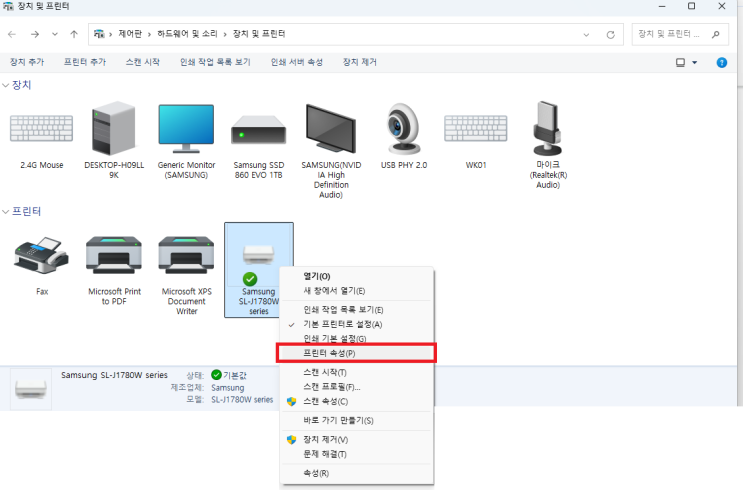Click toolbar button 스캔 시작
743x490 pixels.
click(143, 62)
